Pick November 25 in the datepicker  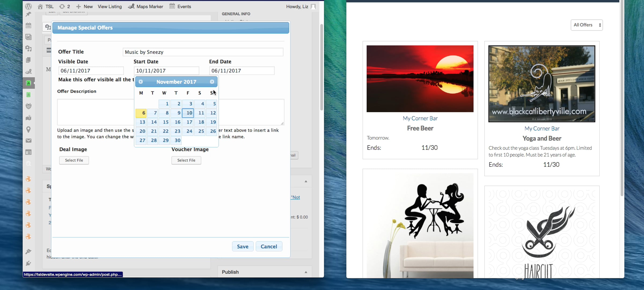200,131
